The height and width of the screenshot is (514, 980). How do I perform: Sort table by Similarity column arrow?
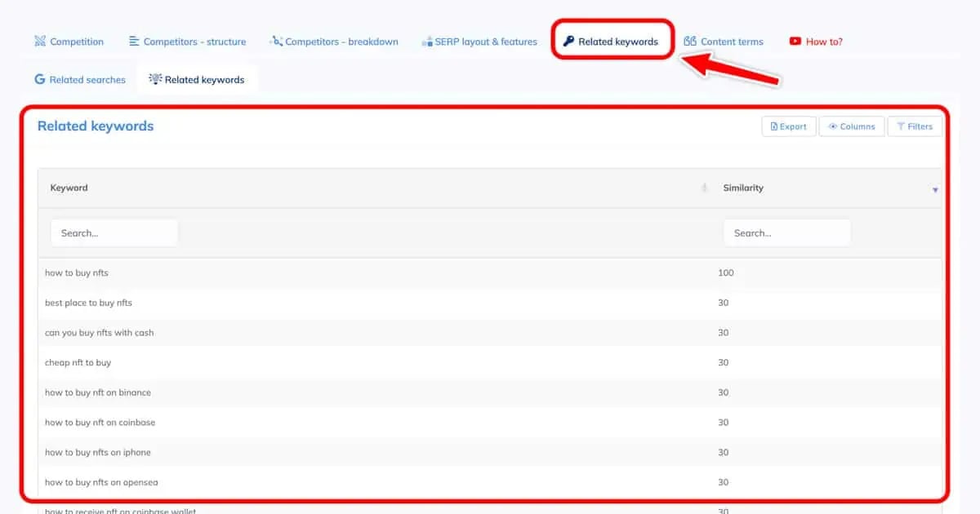(935, 190)
